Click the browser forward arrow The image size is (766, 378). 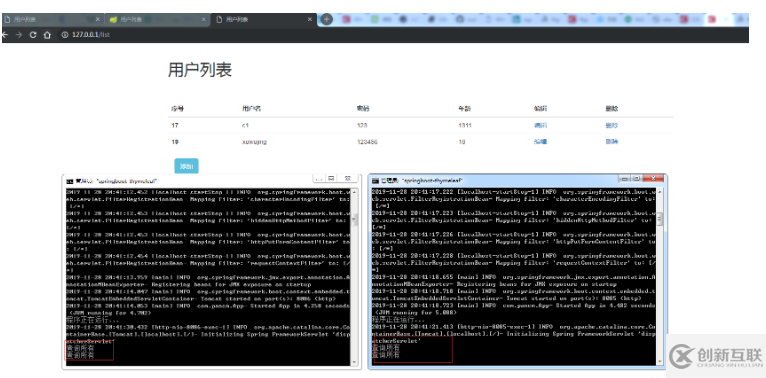(19, 35)
